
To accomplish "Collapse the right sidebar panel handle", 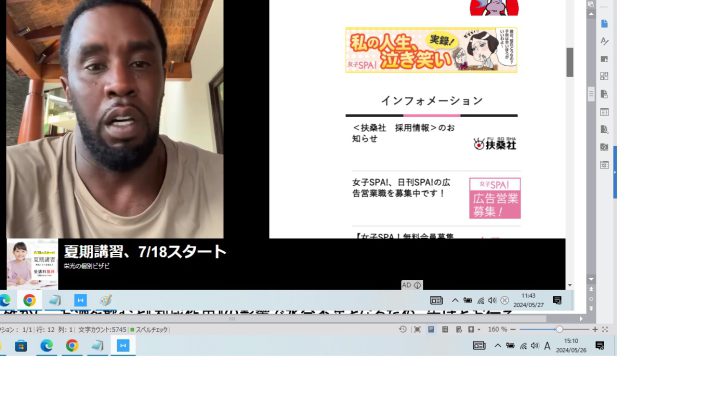I will [x=615, y=172].
